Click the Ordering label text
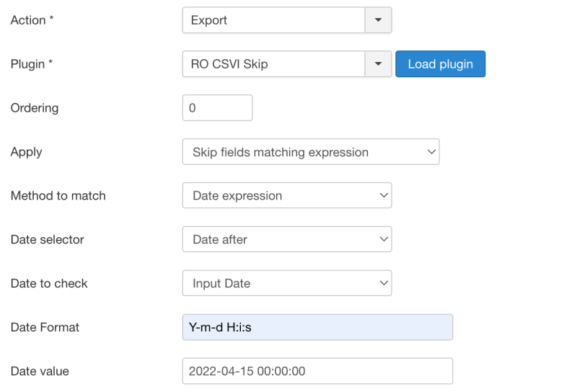 point(35,108)
